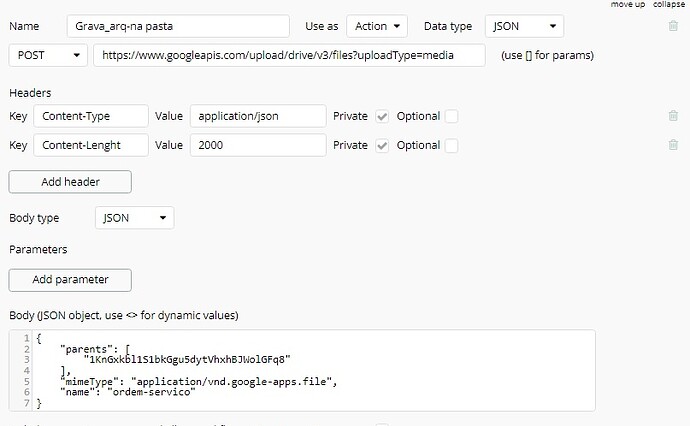
Task: Collapse the API call section
Action: coord(669,5)
